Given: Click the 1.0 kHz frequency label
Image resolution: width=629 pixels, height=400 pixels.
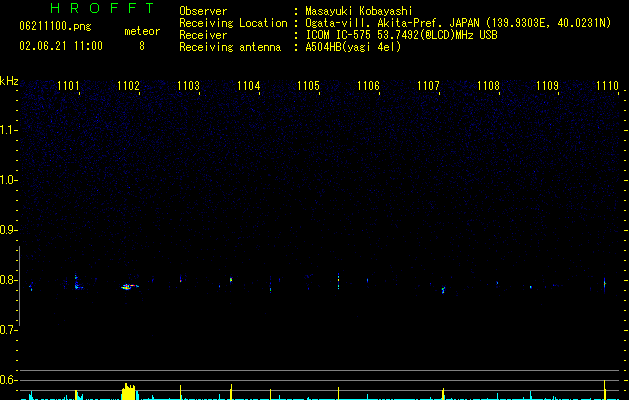Looking at the screenshot, I should pyautogui.click(x=8, y=180).
